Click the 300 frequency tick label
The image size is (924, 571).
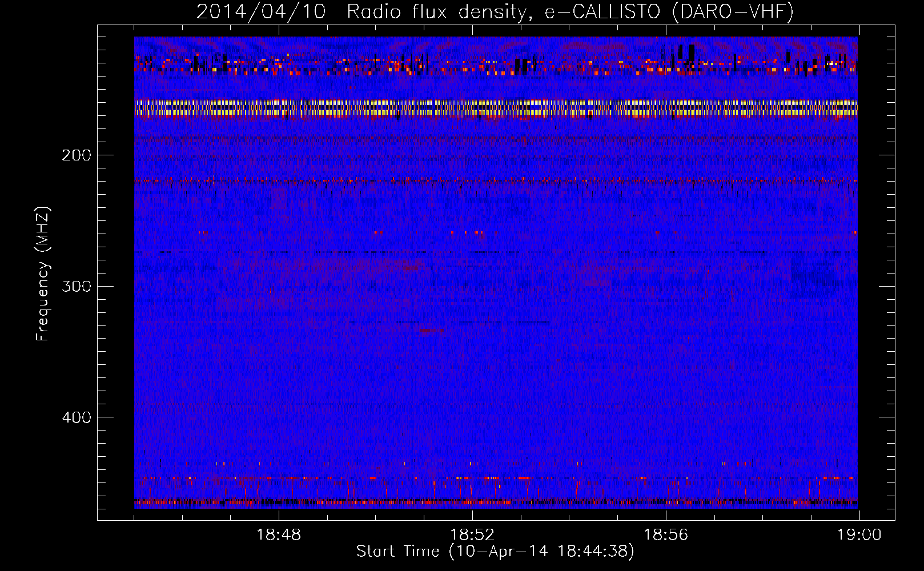[77, 286]
